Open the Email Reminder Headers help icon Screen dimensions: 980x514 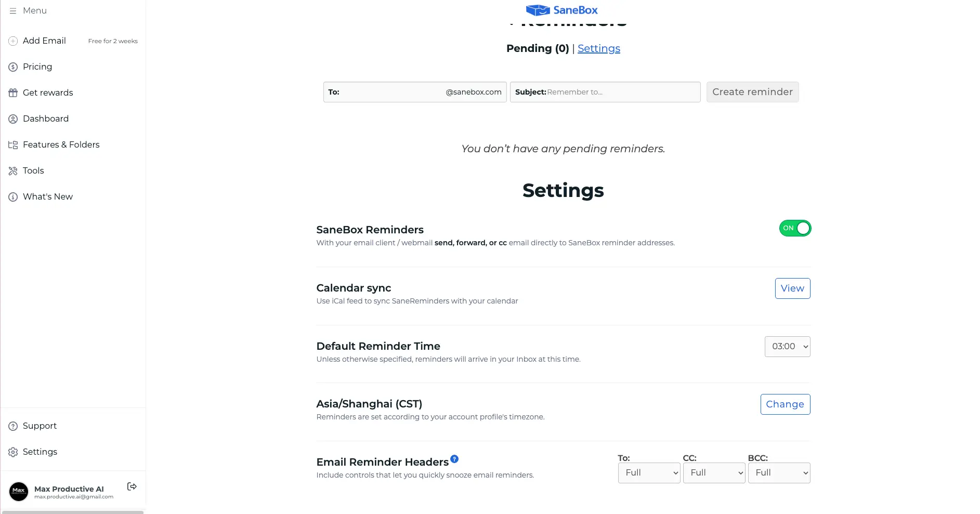pos(454,458)
